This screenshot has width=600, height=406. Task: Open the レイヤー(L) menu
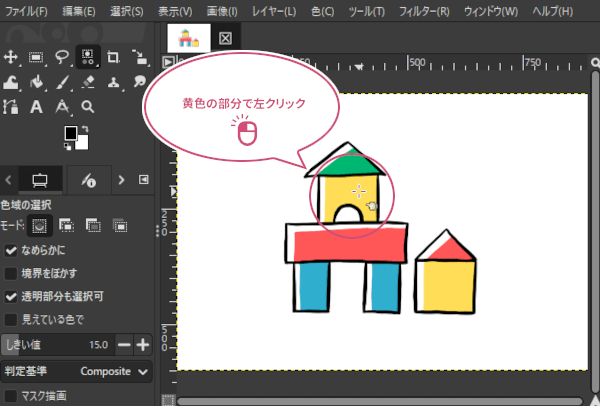(274, 11)
